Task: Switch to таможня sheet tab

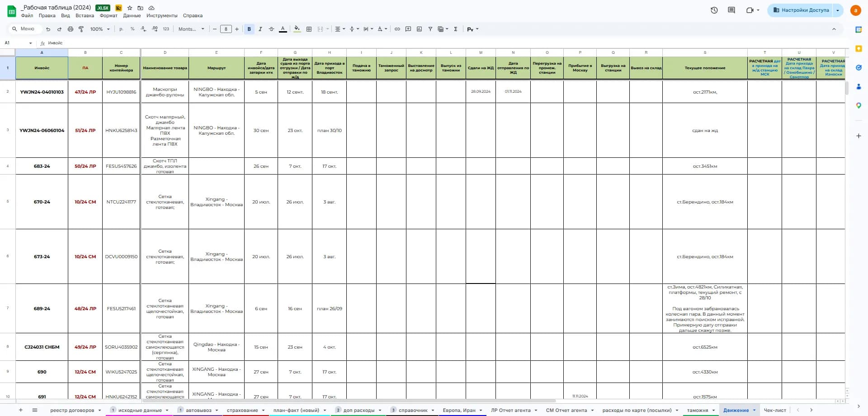Action: [x=698, y=410]
